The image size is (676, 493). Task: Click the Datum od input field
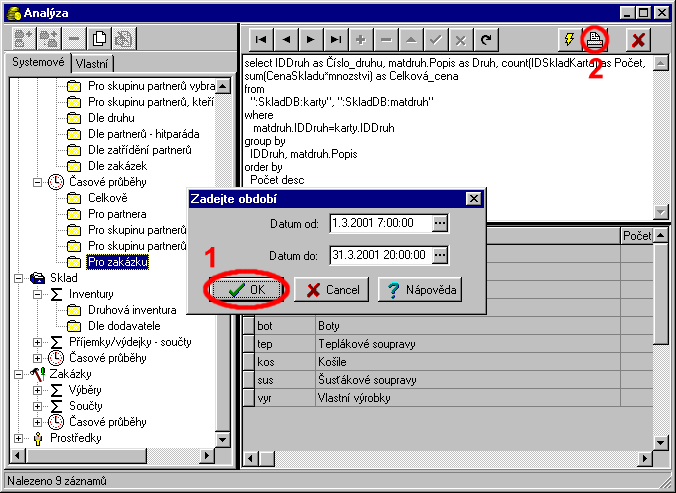pos(378,222)
